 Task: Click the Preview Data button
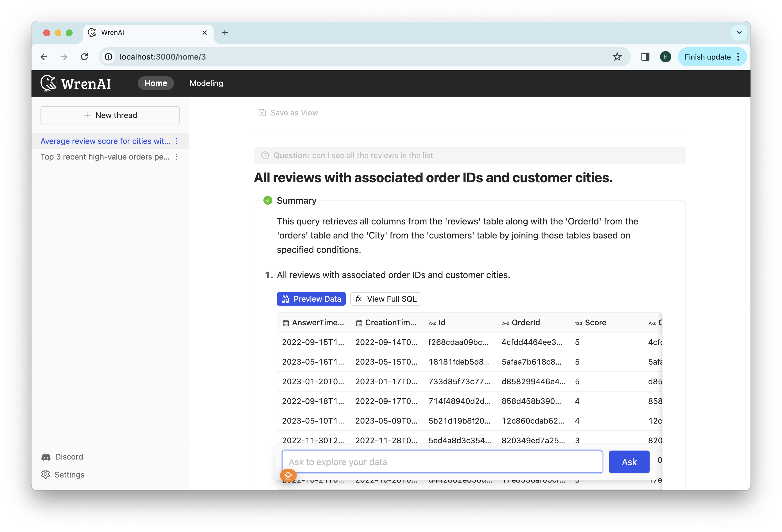pos(311,299)
